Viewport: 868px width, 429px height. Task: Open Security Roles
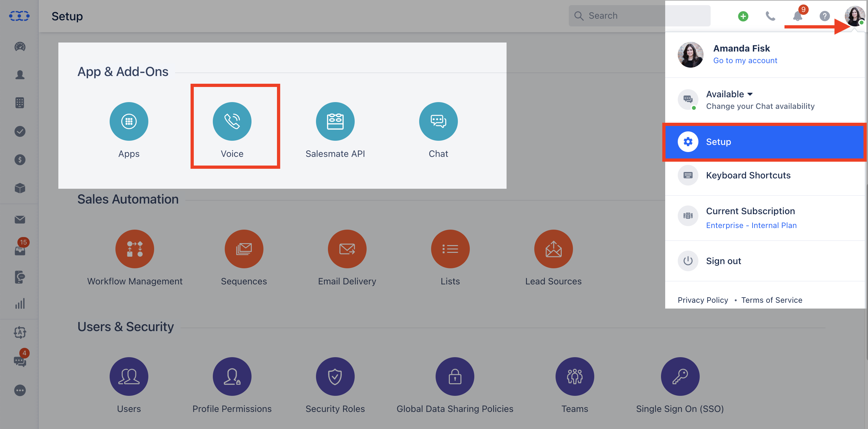pos(335,377)
